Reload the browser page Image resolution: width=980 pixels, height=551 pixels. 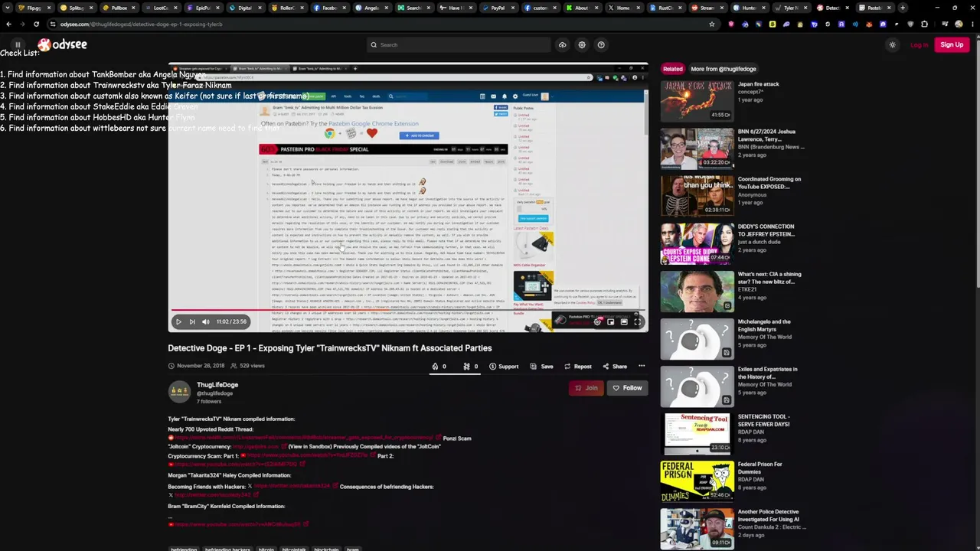tap(36, 24)
